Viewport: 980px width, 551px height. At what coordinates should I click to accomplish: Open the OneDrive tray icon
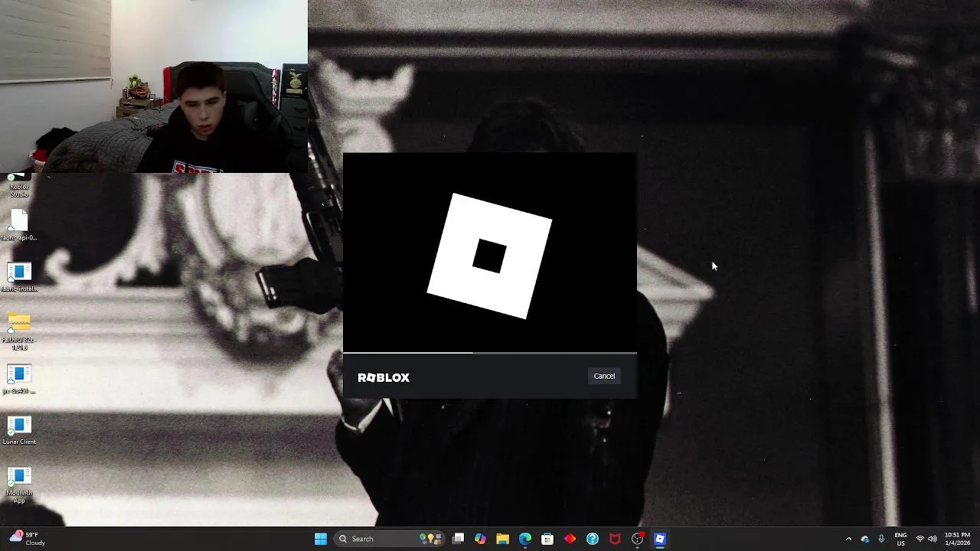click(865, 539)
